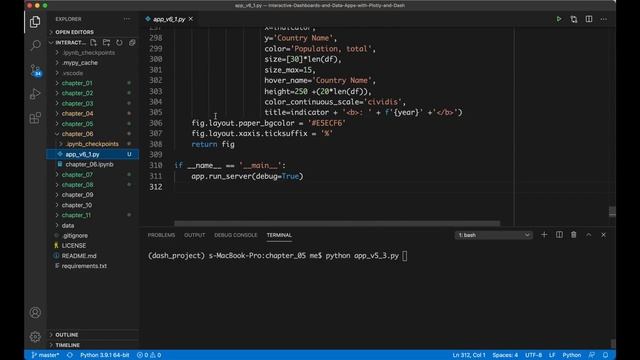Open Source Control view with 34 badge

coord(35,70)
